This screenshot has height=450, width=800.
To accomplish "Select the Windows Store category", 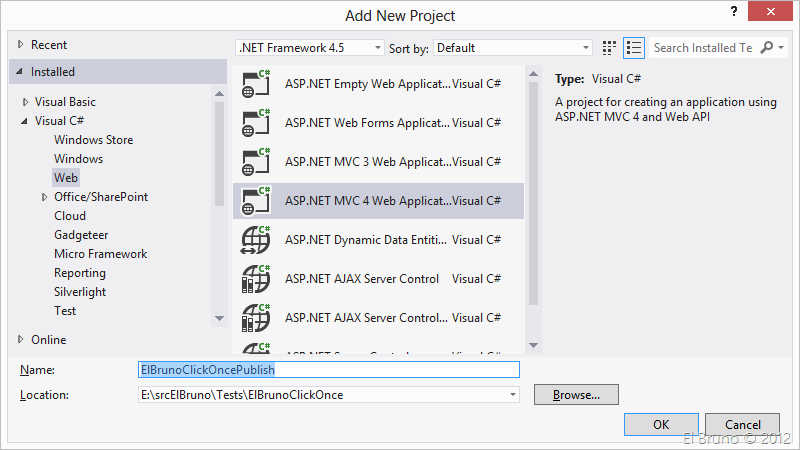I will [93, 140].
